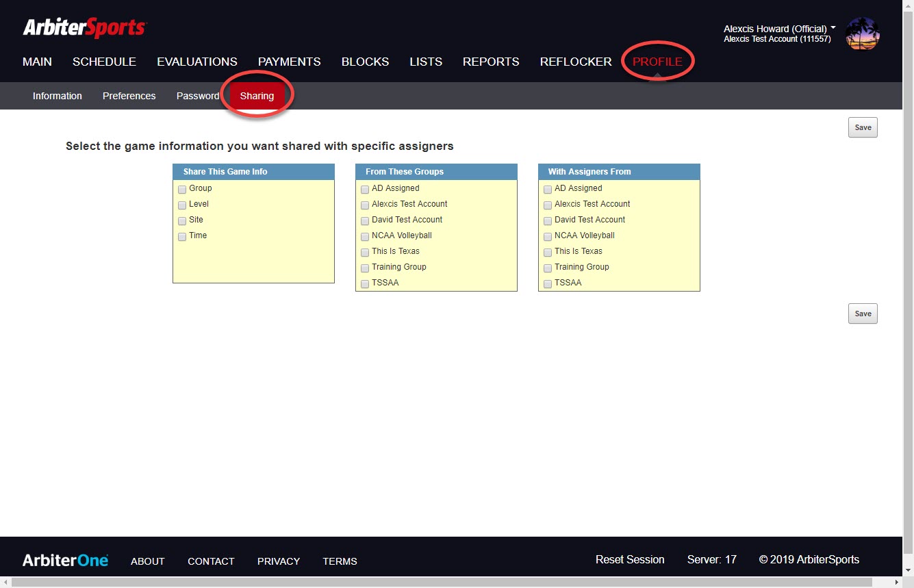Viewport: 914px width, 588px height.
Task: Check David Test Account in From These Groups
Action: pos(365,221)
